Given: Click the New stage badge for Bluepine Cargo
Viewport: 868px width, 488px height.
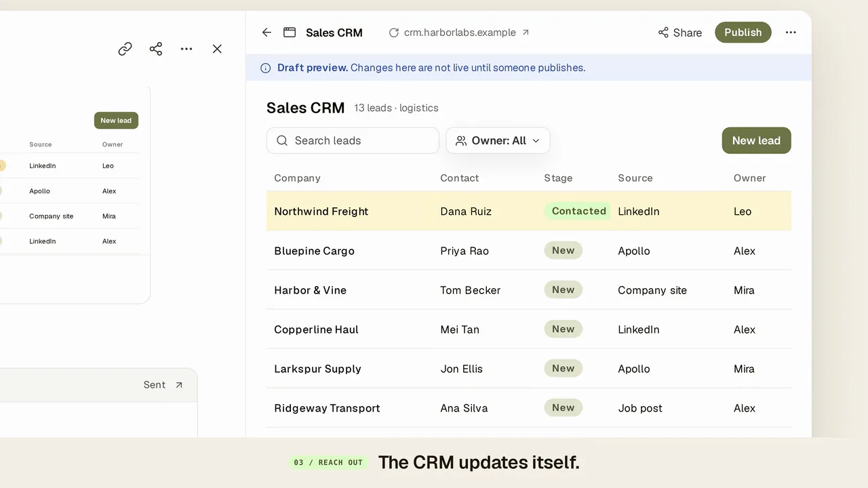Looking at the screenshot, I should (563, 250).
